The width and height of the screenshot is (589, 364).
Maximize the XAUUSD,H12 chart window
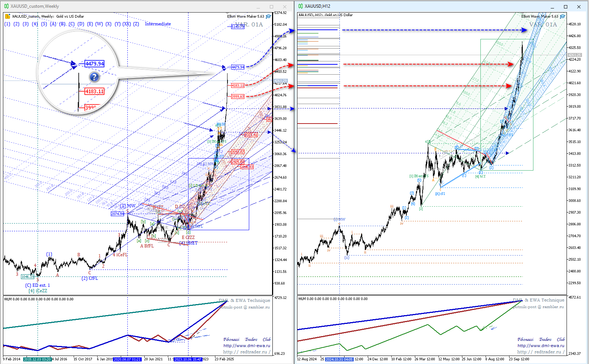pyautogui.click(x=565, y=7)
